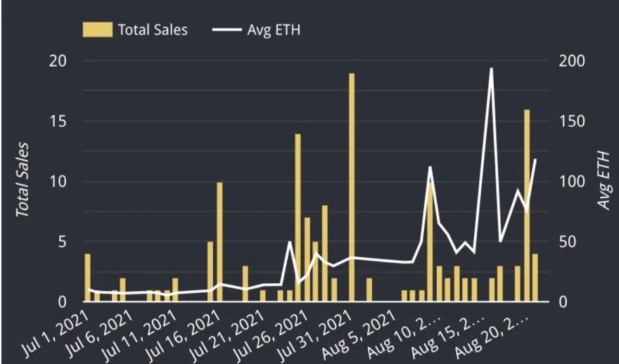Click the Avg ETH legend label
Image resolution: width=619 pixels, height=364 pixels.
[274, 30]
